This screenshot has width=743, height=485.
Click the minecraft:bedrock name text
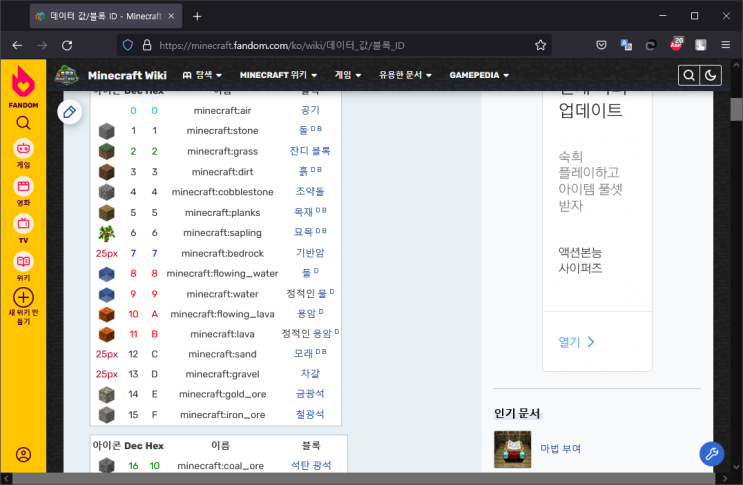(222, 253)
